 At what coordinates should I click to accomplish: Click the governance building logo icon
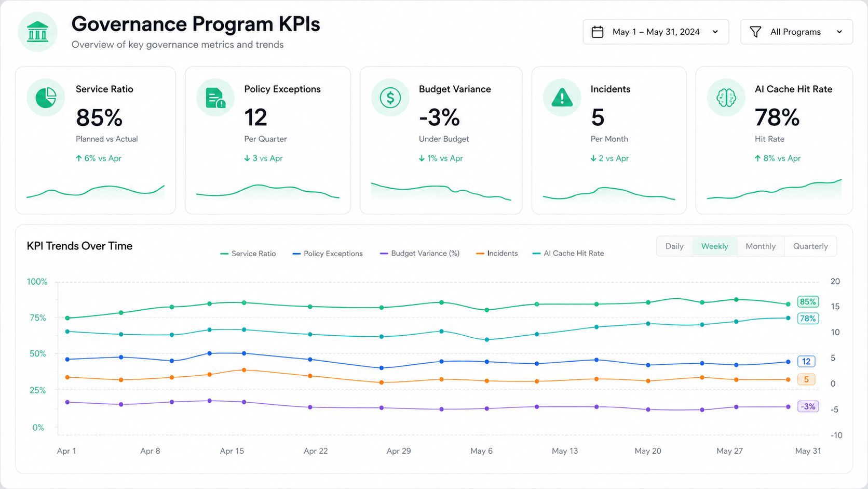click(37, 32)
